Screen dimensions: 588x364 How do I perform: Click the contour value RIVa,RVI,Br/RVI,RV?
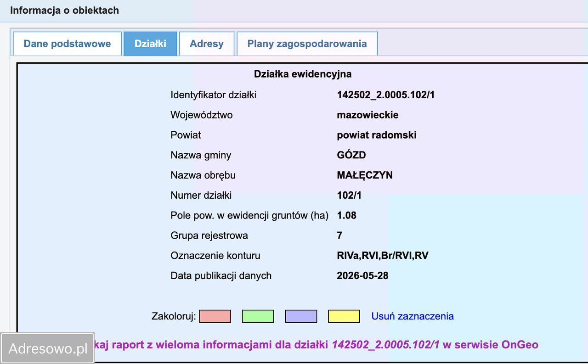(383, 256)
